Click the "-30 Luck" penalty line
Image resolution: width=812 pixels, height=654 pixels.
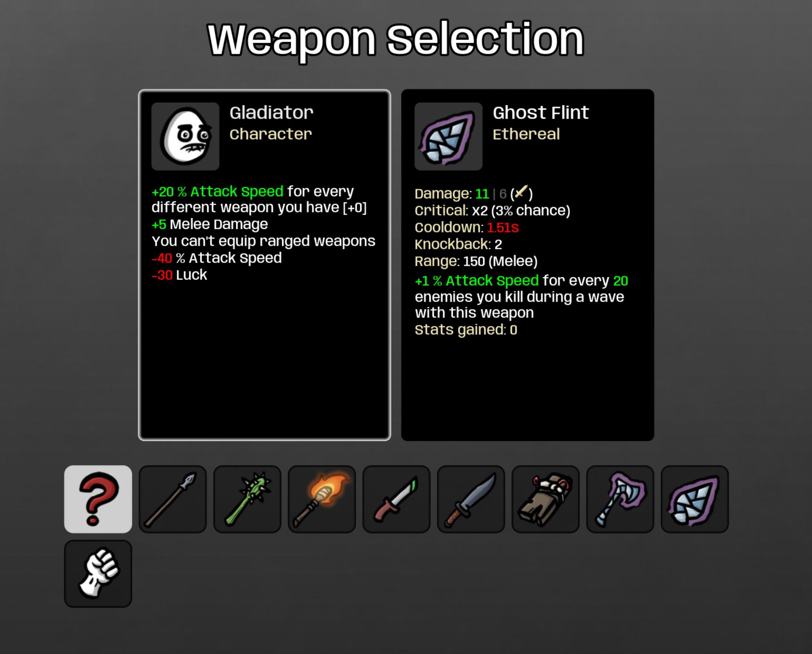coord(179,275)
